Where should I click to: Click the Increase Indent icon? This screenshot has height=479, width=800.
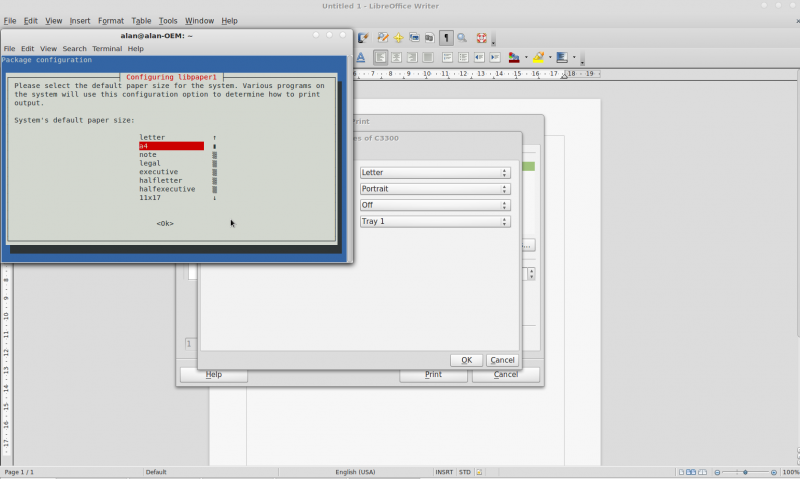tap(494, 58)
